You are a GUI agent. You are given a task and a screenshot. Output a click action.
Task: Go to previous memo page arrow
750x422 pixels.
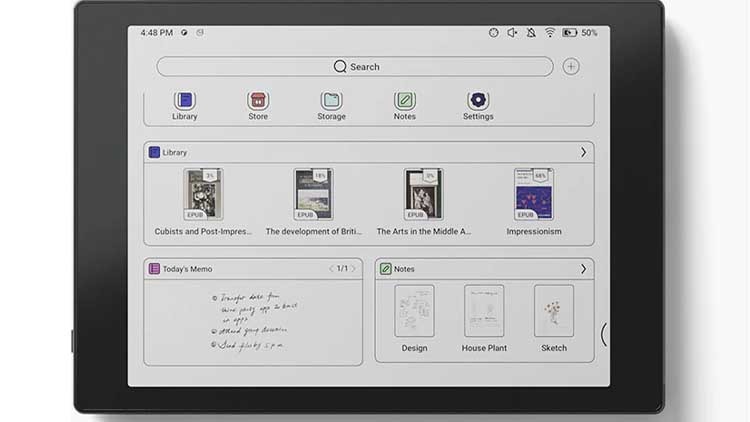click(332, 269)
